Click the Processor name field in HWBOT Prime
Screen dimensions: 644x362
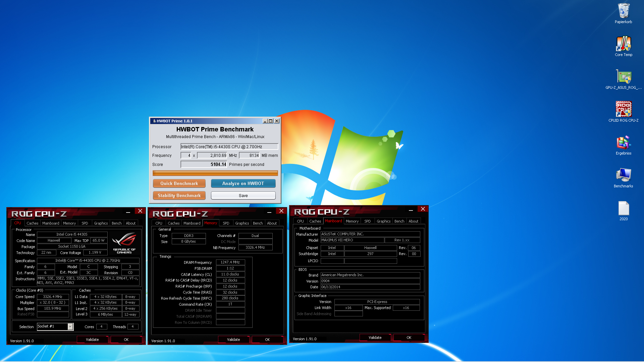click(x=229, y=146)
